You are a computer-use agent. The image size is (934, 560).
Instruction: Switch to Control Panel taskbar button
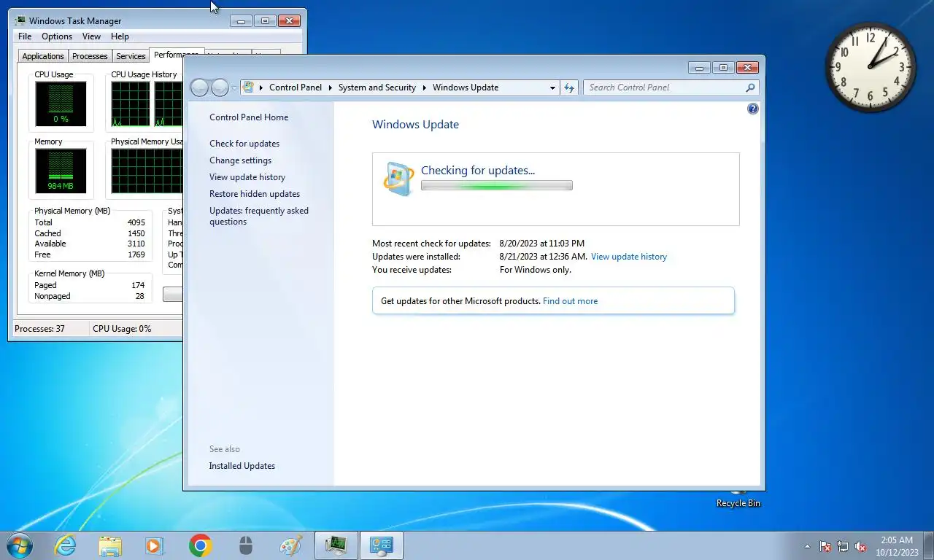[x=382, y=545]
